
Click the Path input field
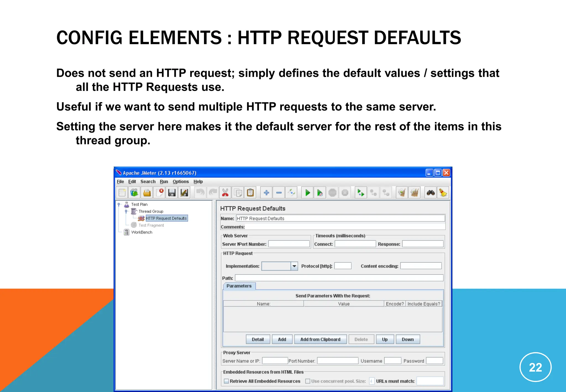click(339, 278)
